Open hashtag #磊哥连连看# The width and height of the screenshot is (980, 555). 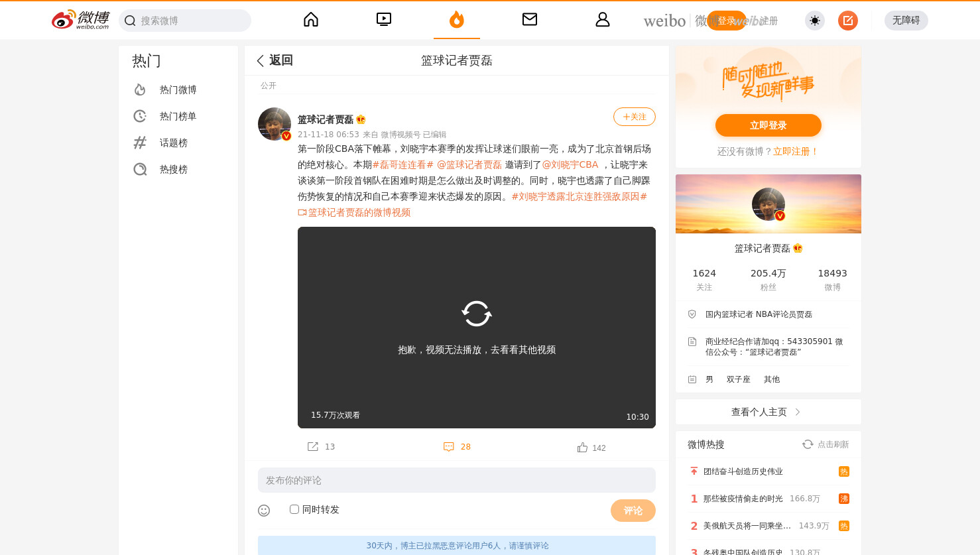[403, 164]
